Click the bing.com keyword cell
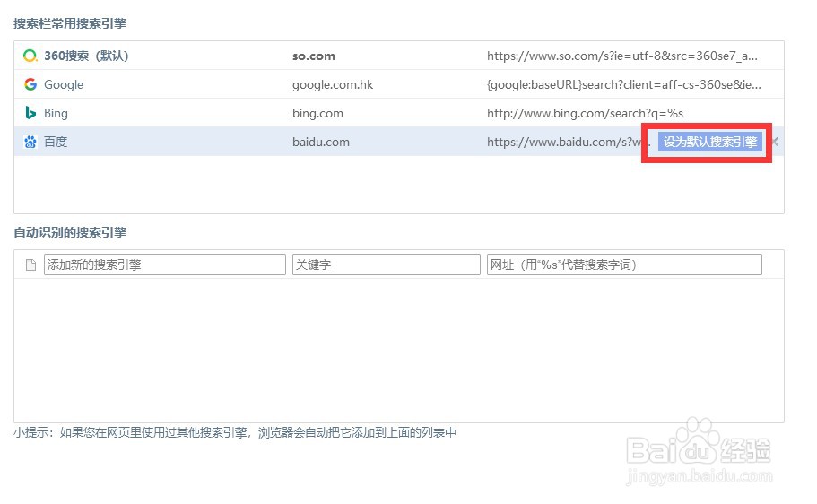Viewport: 817px width, 504px height. click(317, 113)
